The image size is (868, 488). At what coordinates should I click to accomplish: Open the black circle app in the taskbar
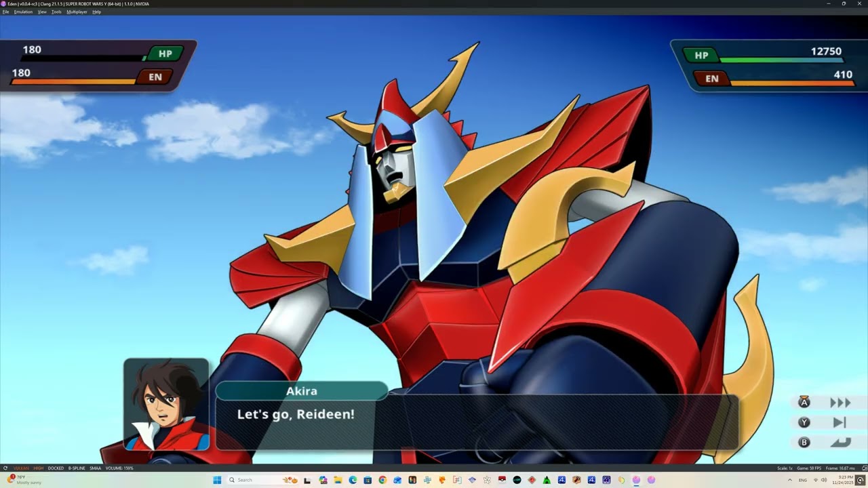[517, 480]
